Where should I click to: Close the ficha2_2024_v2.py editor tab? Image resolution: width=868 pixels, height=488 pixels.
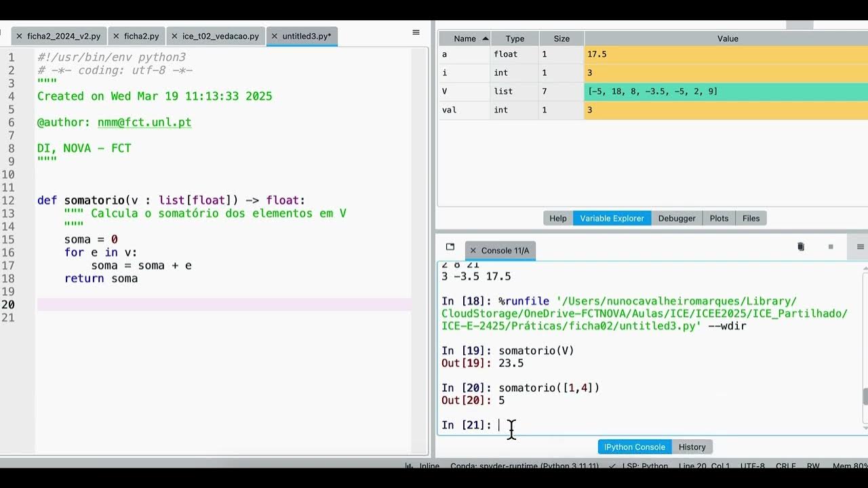[19, 37]
